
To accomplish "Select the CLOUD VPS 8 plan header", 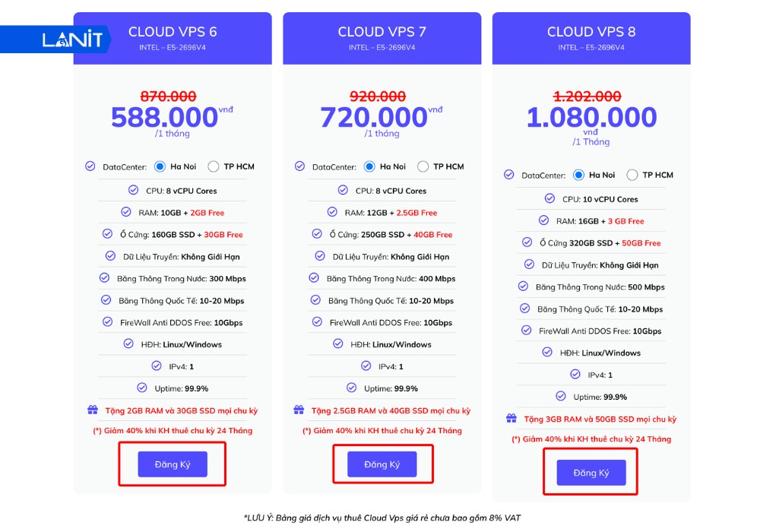I will (x=591, y=31).
